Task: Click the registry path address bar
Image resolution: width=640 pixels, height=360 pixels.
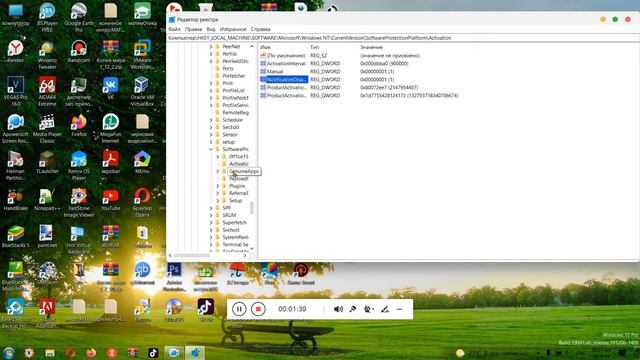Action: (x=403, y=38)
